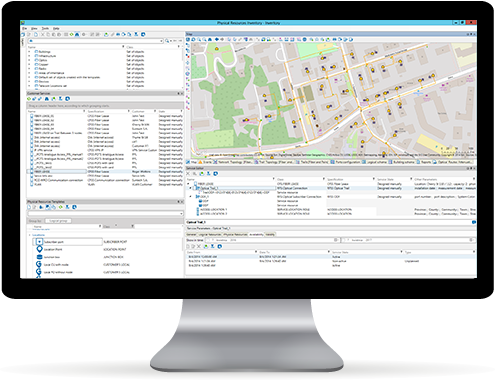Image resolution: width=495 pixels, height=380 pixels.
Task: Click the top search input field
Action: [x=95, y=41]
